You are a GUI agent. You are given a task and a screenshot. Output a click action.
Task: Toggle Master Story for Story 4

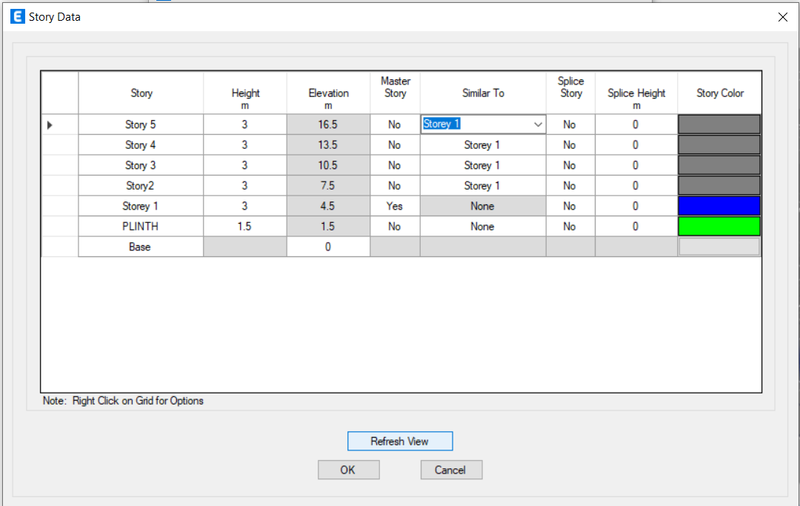pos(395,145)
